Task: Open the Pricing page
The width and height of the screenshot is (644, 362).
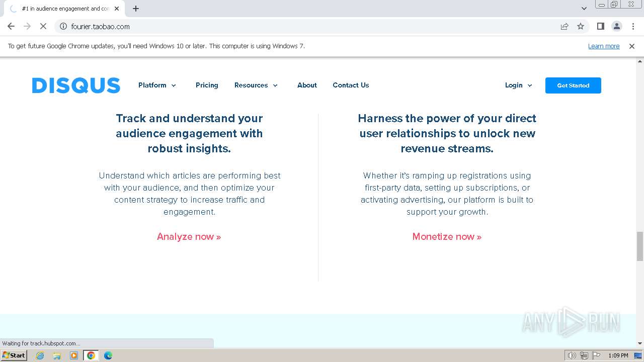Action: (x=207, y=85)
